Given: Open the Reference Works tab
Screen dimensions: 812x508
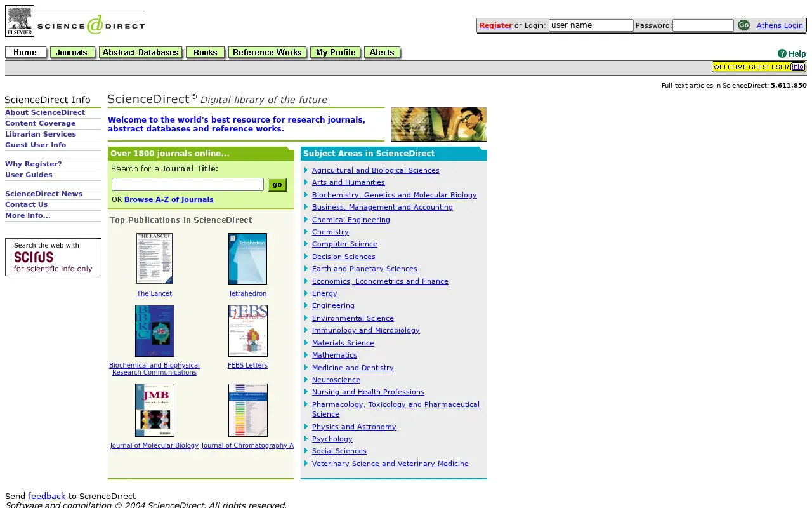Looking at the screenshot, I should point(268,53).
